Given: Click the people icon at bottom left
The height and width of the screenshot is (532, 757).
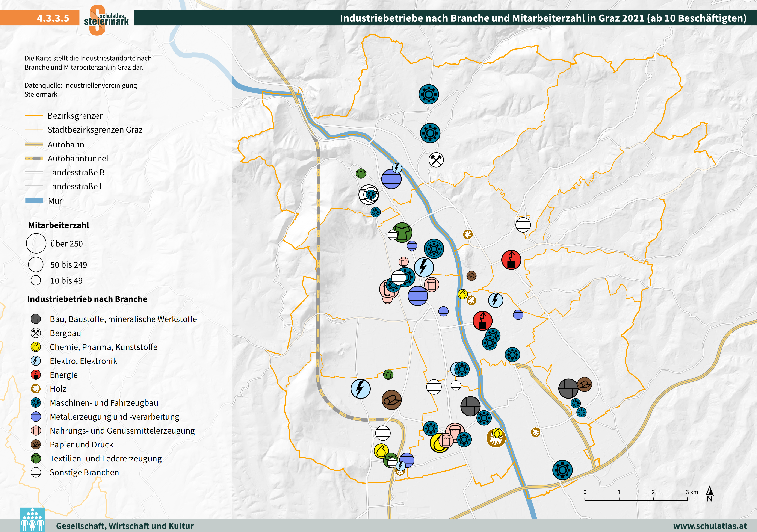Looking at the screenshot, I should [x=32, y=520].
